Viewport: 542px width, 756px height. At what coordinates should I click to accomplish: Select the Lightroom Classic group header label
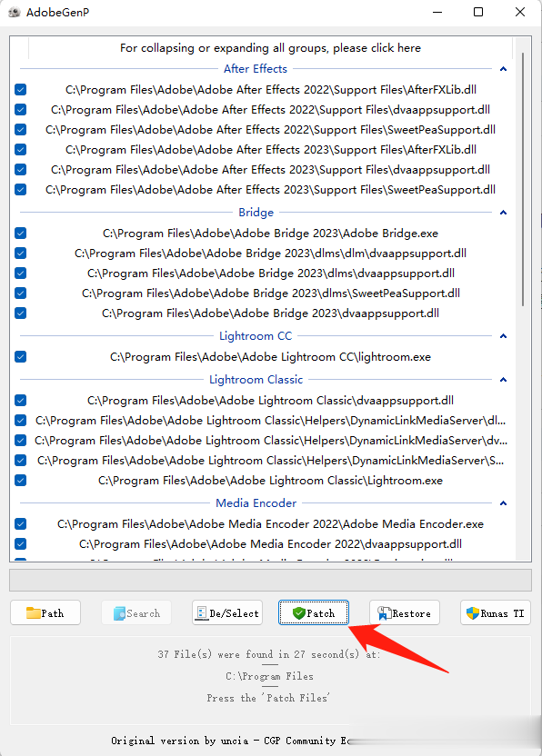pyautogui.click(x=256, y=380)
